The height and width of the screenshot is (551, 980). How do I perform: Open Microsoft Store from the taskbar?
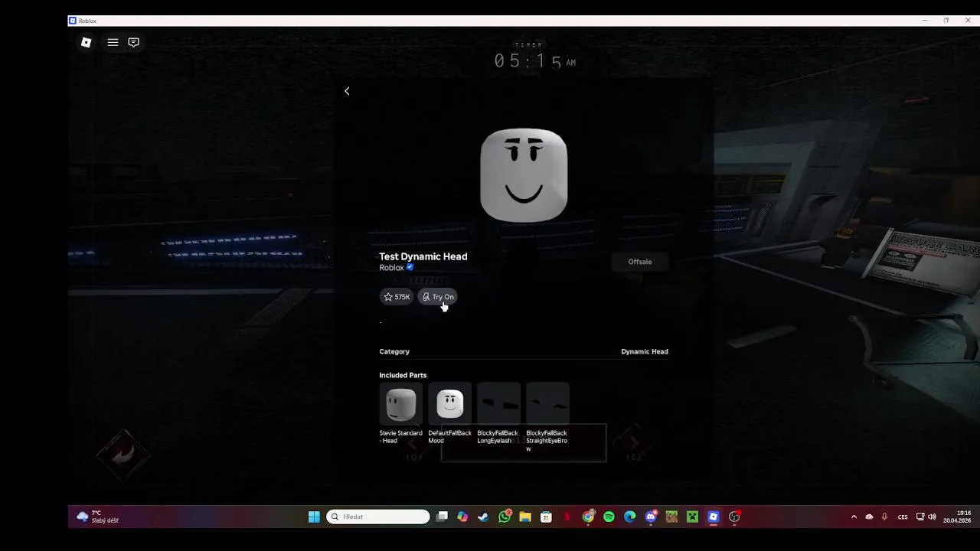click(x=546, y=517)
